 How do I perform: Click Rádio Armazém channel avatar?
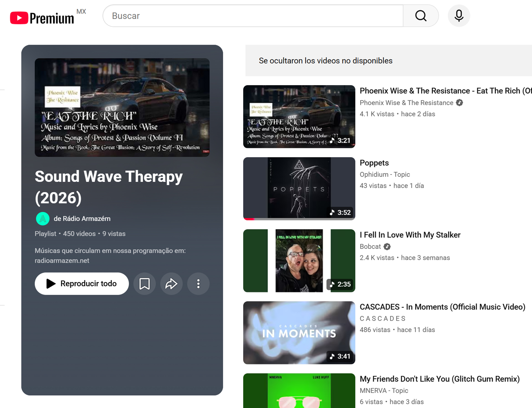click(43, 219)
